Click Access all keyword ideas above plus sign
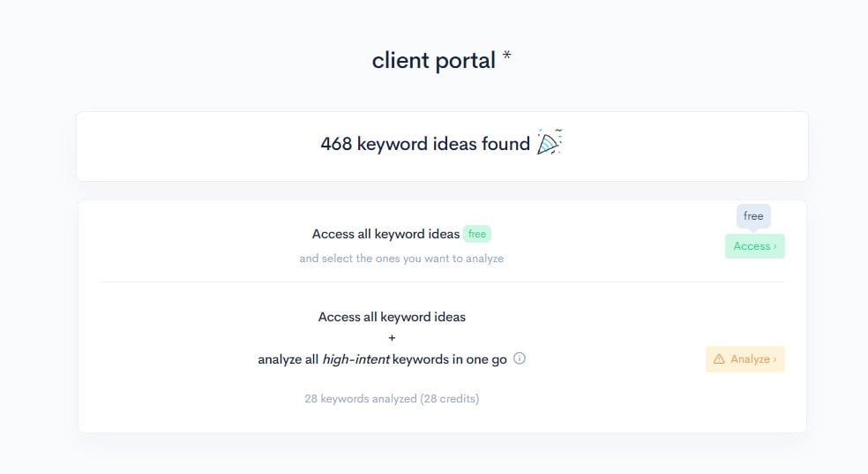The image size is (868, 474). coord(392,317)
